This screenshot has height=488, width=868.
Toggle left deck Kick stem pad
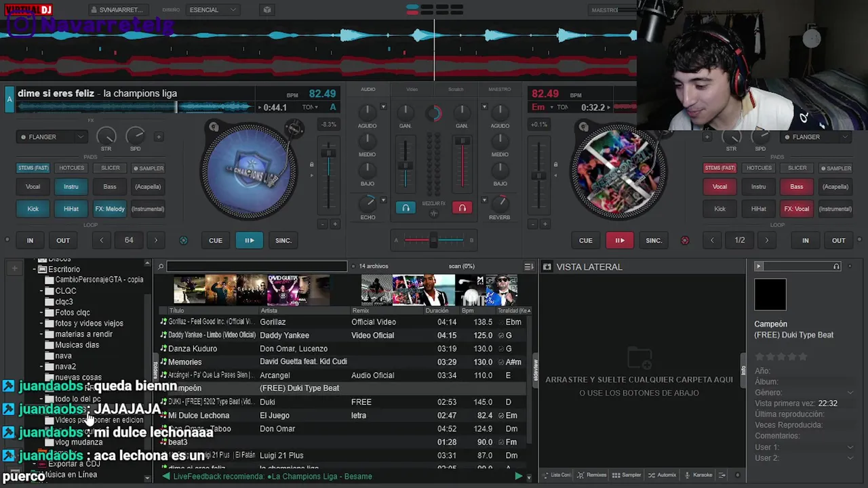pyautogui.click(x=33, y=209)
